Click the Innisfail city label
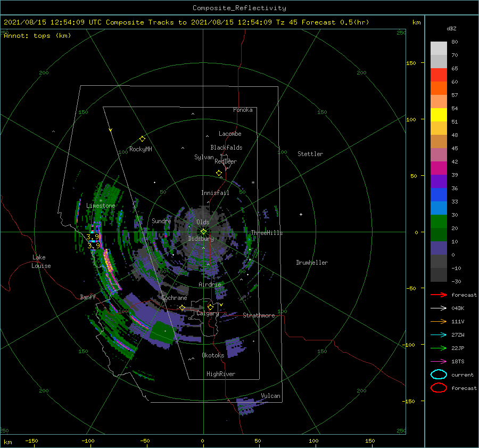Screen dimensions: 479x448 215,193
